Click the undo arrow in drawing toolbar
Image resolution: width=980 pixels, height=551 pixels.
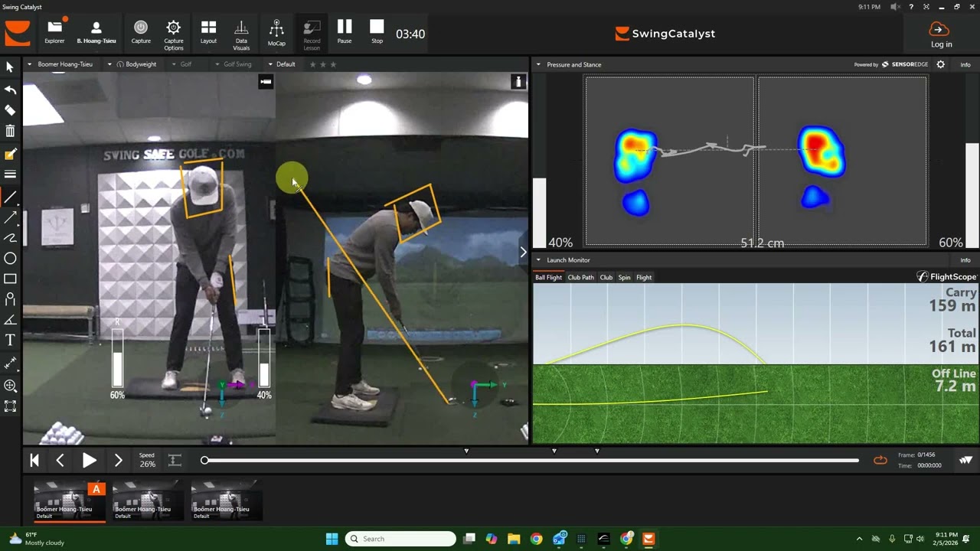coord(10,90)
